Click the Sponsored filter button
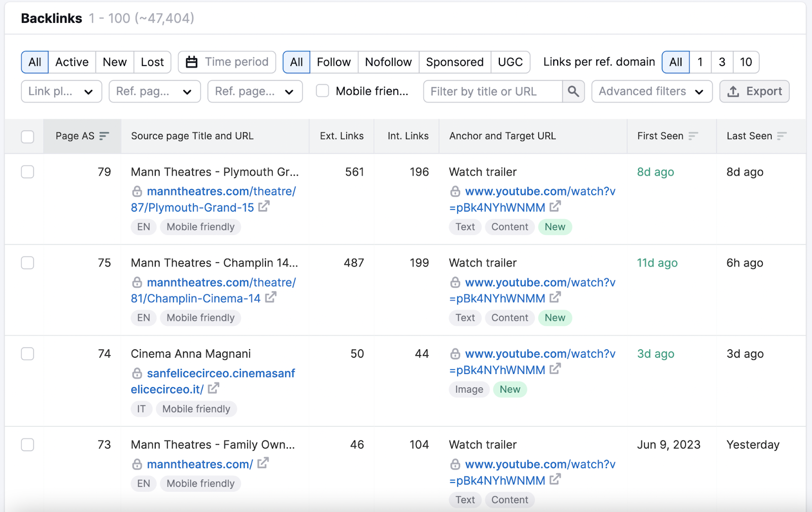 [x=454, y=62]
